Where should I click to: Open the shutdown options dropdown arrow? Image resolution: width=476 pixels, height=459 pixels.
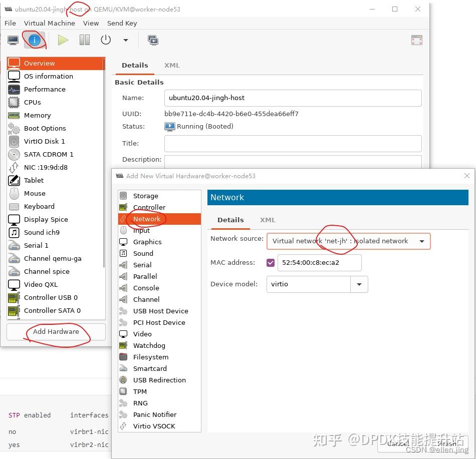point(125,40)
